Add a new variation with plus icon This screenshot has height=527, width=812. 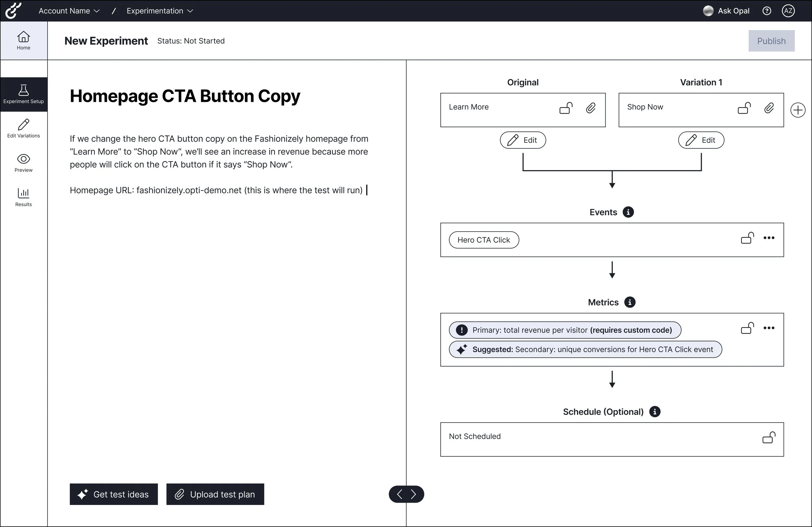(798, 110)
